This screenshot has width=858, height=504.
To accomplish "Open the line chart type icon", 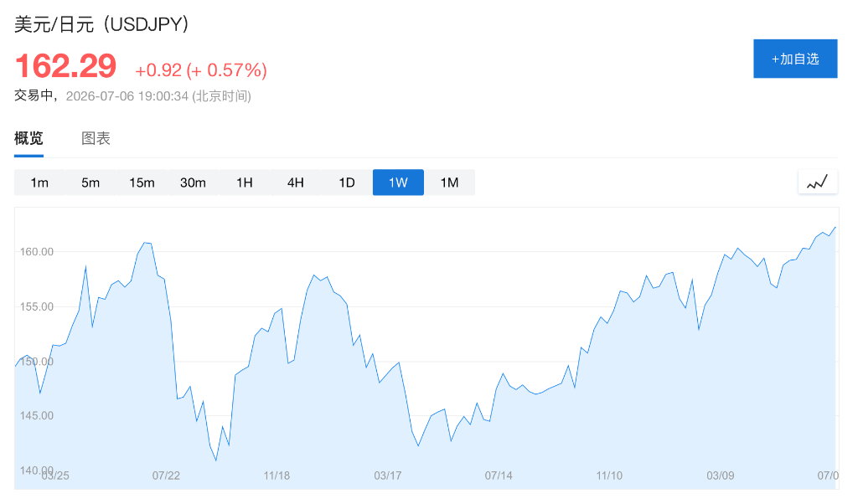I will (818, 182).
